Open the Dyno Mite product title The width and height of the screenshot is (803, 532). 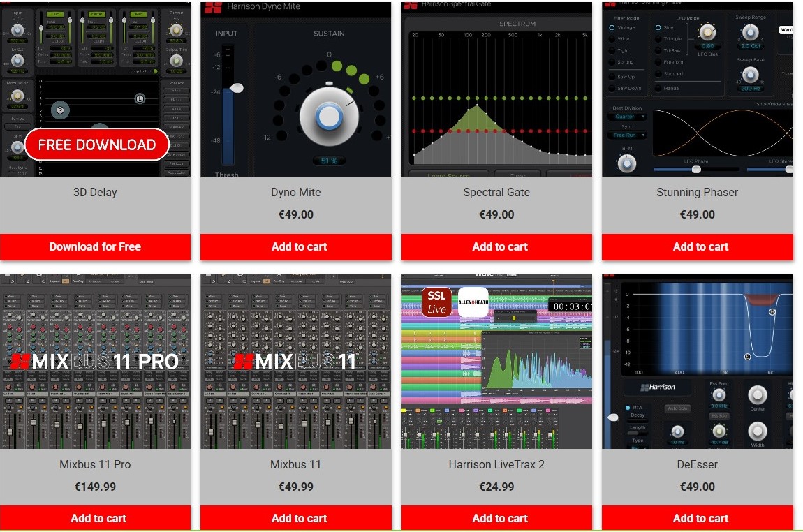tap(296, 193)
